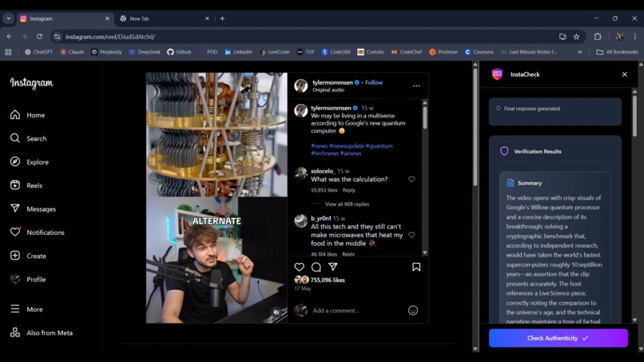Close the Instagram browser tab
Viewport: 644px width, 362px height.
pos(107,18)
